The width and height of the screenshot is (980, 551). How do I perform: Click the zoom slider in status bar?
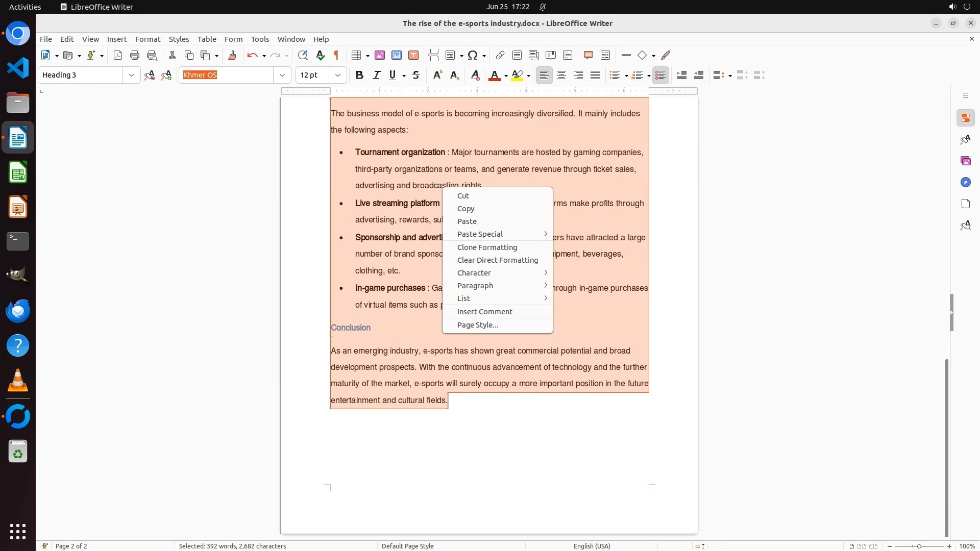click(919, 546)
